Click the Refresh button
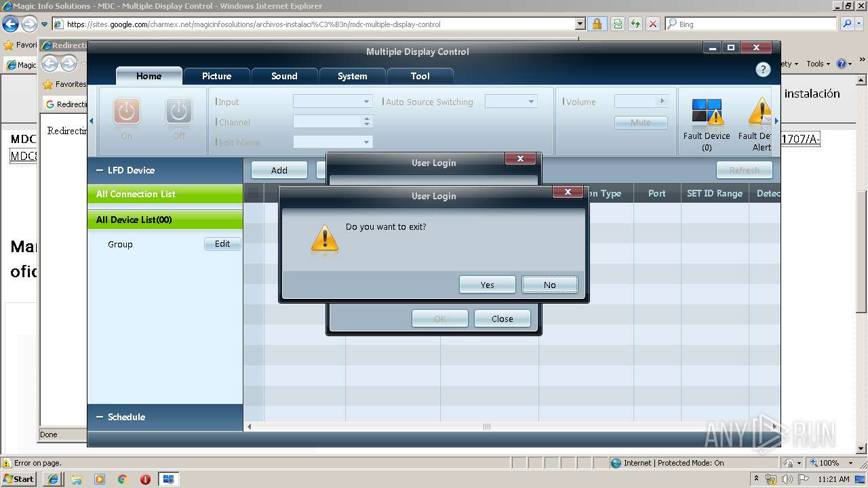 [x=745, y=170]
